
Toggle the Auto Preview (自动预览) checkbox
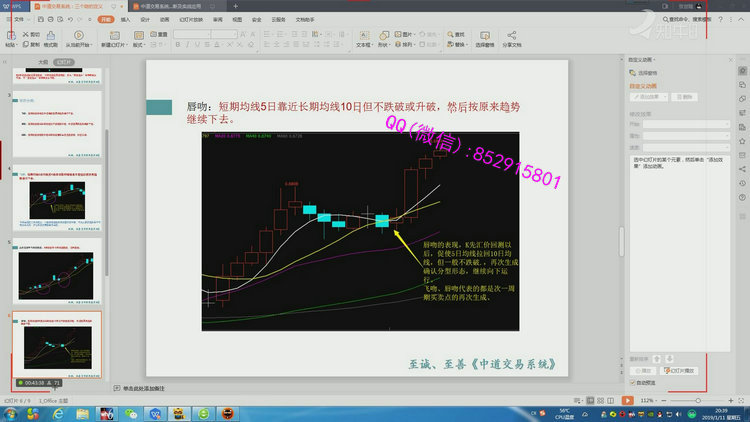coord(632,381)
